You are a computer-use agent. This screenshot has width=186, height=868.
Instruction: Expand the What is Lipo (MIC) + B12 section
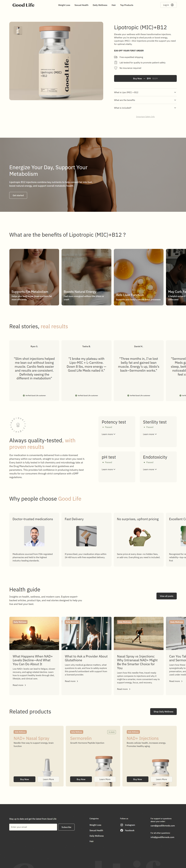click(x=145, y=92)
